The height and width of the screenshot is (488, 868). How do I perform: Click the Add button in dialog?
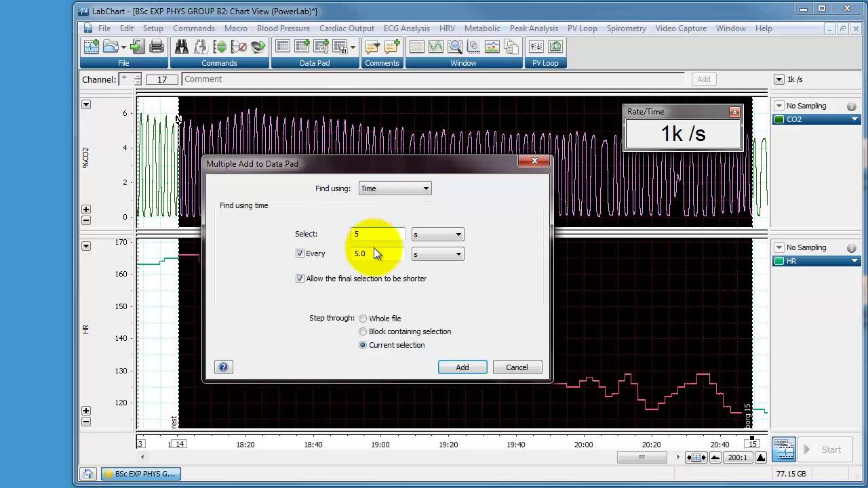[462, 367]
